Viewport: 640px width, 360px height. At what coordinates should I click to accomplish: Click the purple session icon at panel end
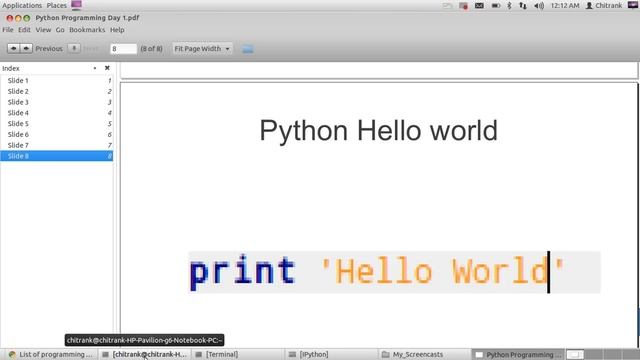pyautogui.click(x=633, y=5)
